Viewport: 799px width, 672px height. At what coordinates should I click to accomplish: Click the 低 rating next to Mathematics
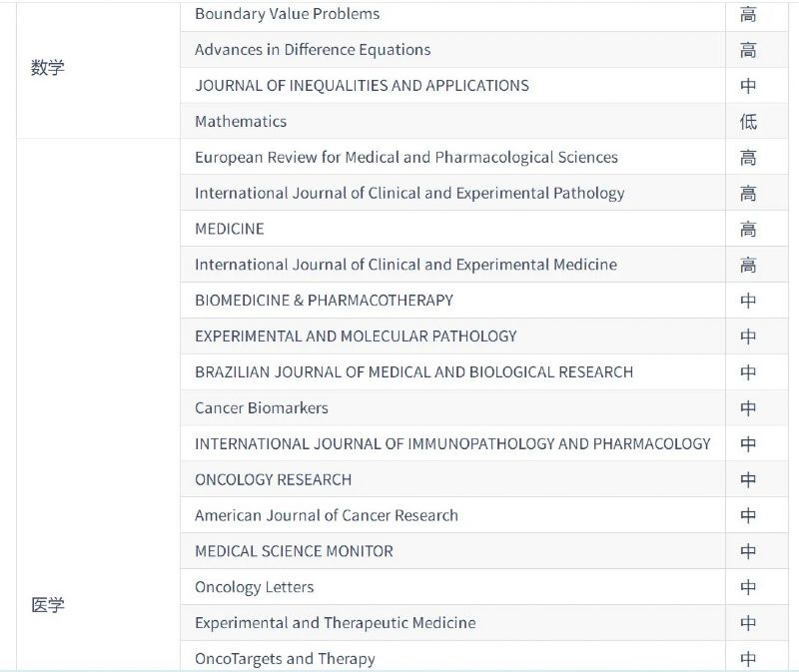click(748, 122)
